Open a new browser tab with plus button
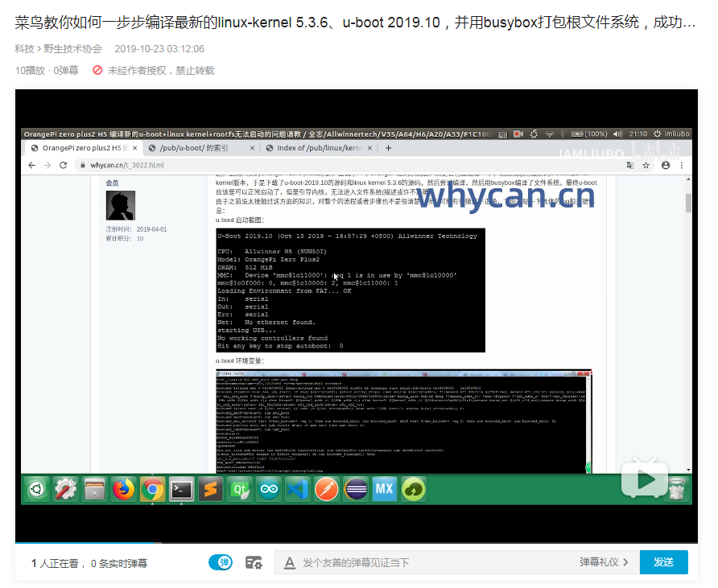This screenshot has height=588, width=718. 388,148
